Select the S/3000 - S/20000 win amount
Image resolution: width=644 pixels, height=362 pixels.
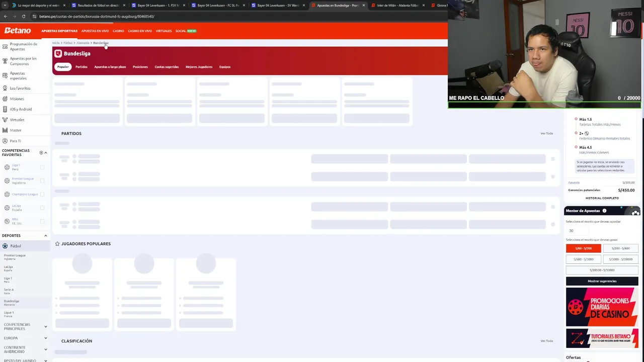tap(620, 259)
